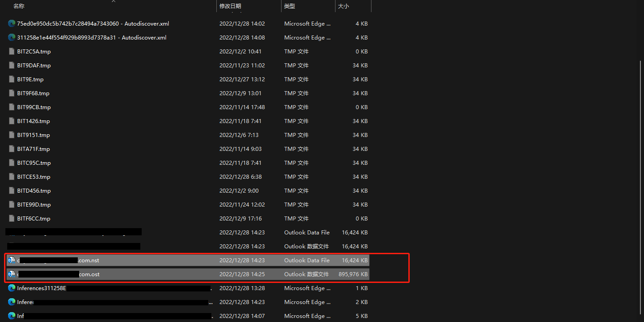
Task: Click the sort direction chevron above the 名称 column
Action: point(113,1)
